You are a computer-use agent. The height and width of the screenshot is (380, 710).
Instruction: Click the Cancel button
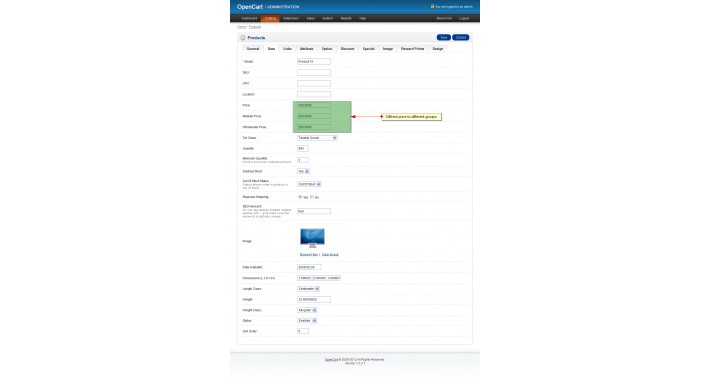[x=461, y=38]
